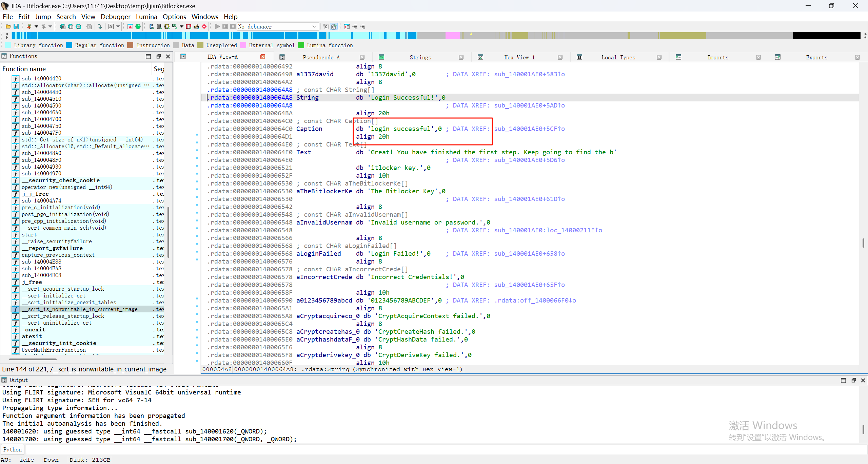868x464 pixels.
Task: Click the open file folder icon
Action: 8,26
